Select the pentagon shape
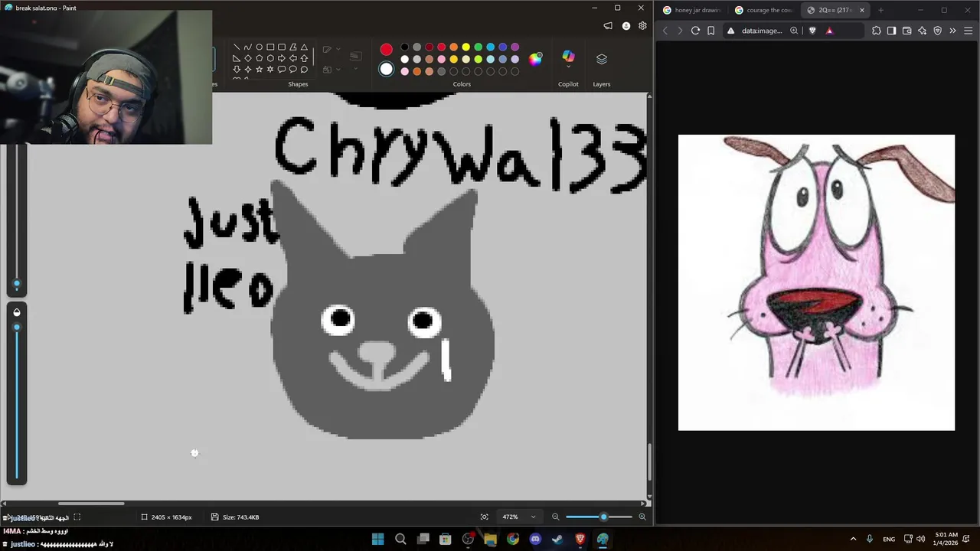 pos(259,58)
